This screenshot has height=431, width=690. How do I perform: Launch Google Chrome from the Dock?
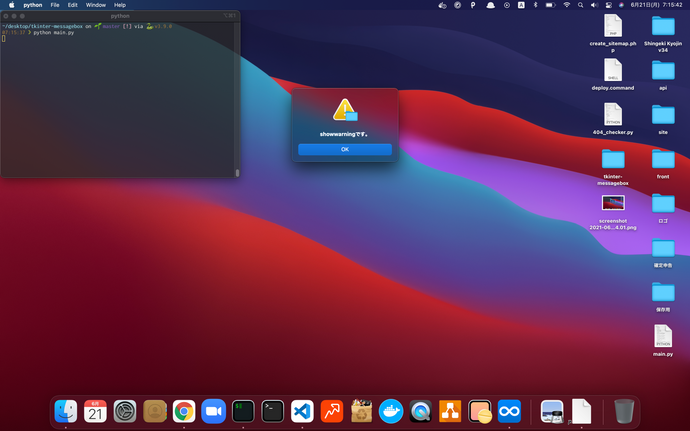[184, 411]
